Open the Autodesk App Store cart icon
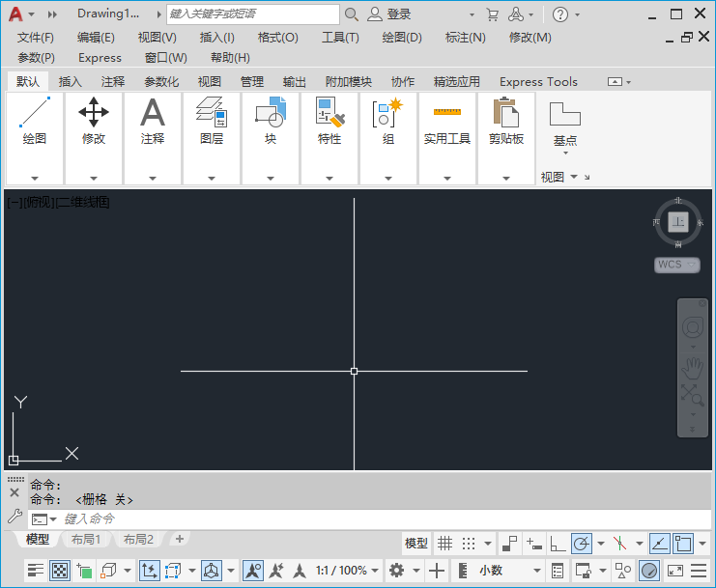This screenshot has width=716, height=588. click(492, 14)
